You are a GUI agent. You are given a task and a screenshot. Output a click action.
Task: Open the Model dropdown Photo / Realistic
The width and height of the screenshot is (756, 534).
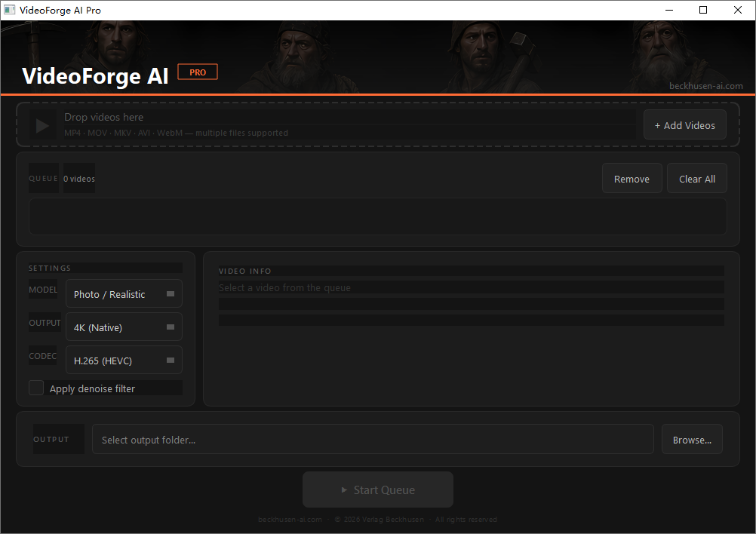[x=124, y=293]
